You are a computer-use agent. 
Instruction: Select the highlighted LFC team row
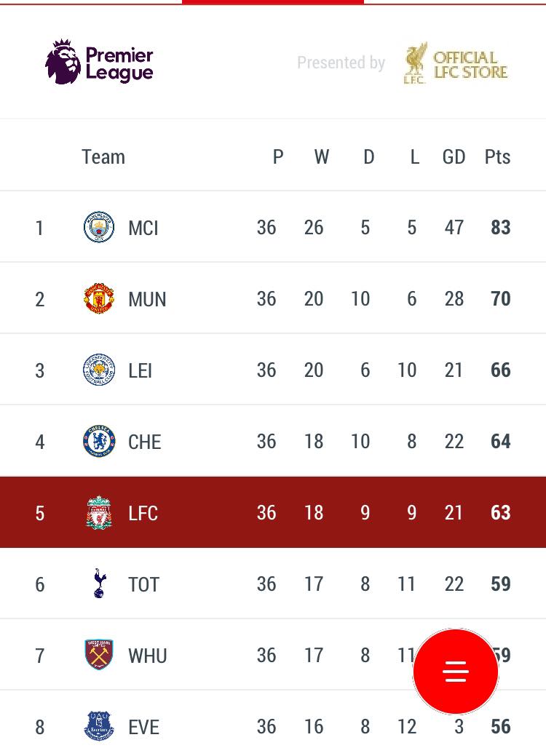[x=273, y=512]
